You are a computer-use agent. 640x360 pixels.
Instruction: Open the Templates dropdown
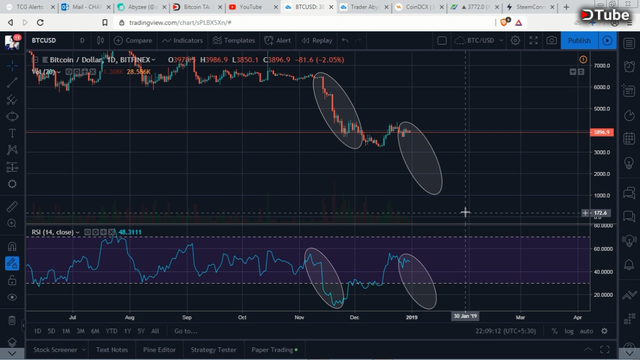(x=234, y=40)
